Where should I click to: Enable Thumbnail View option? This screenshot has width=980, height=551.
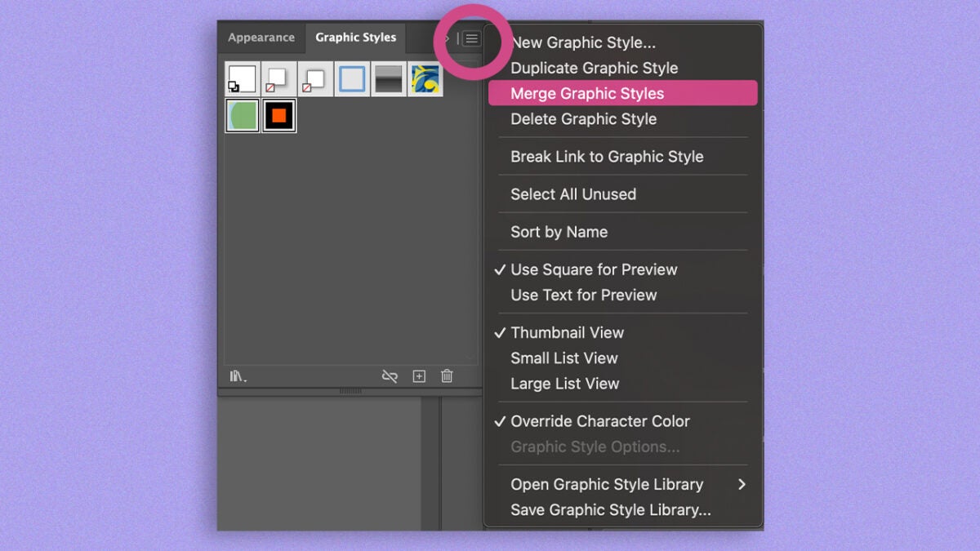pos(567,332)
